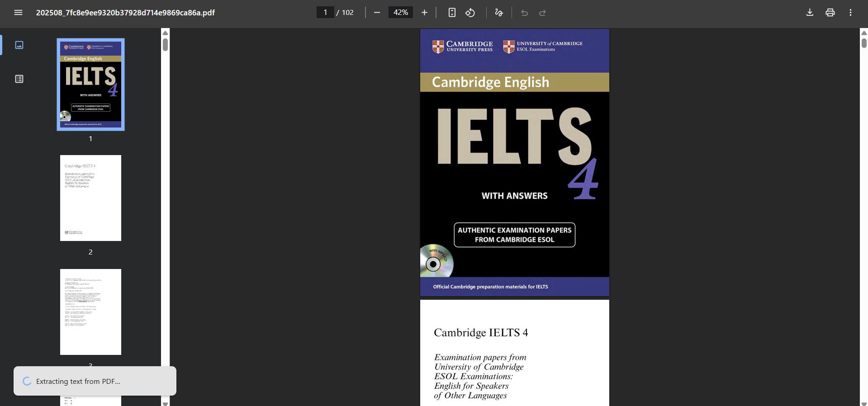Click the CD disc image on cover

[x=436, y=261]
